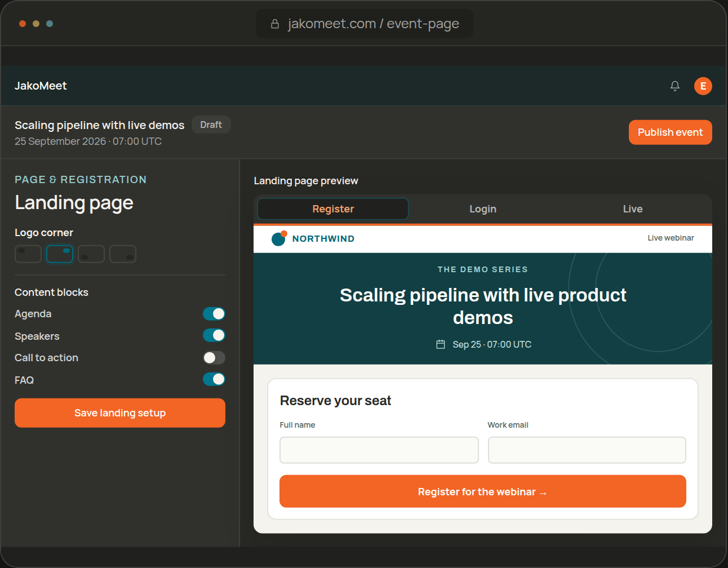The image size is (728, 568).
Task: Click the PAGE & REGISTRATION section label
Action: point(81,179)
